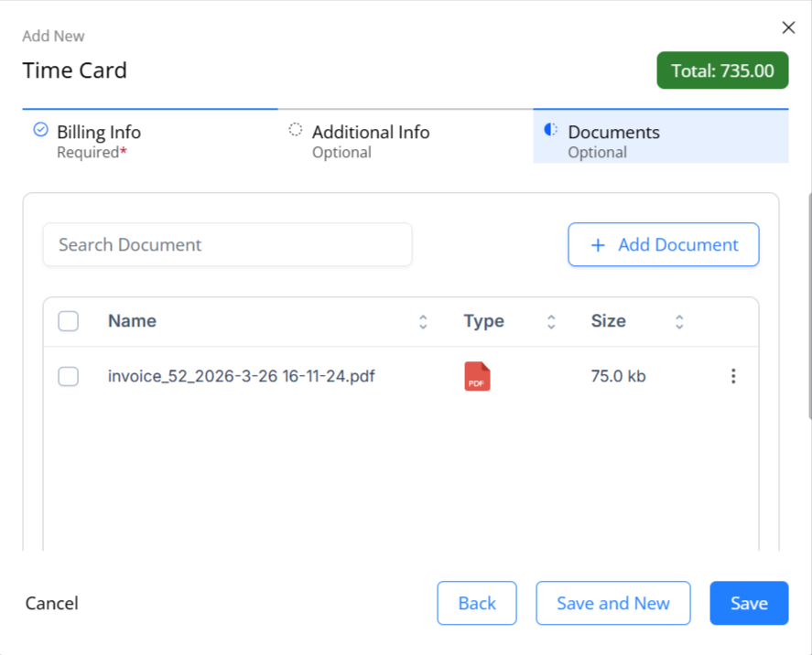Click the dotted circle icon beside Additional Info
The image size is (812, 655).
point(295,129)
